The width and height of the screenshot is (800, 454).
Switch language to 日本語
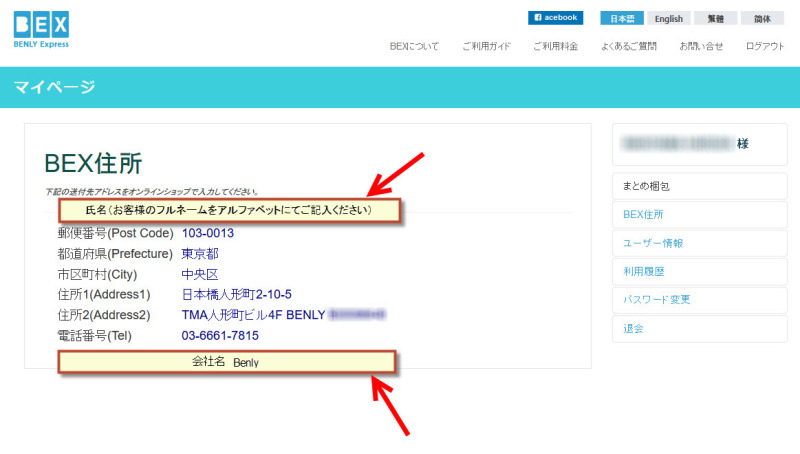621,18
